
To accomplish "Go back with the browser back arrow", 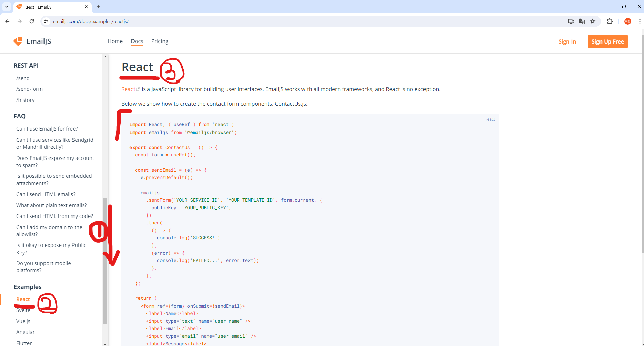I will click(7, 21).
